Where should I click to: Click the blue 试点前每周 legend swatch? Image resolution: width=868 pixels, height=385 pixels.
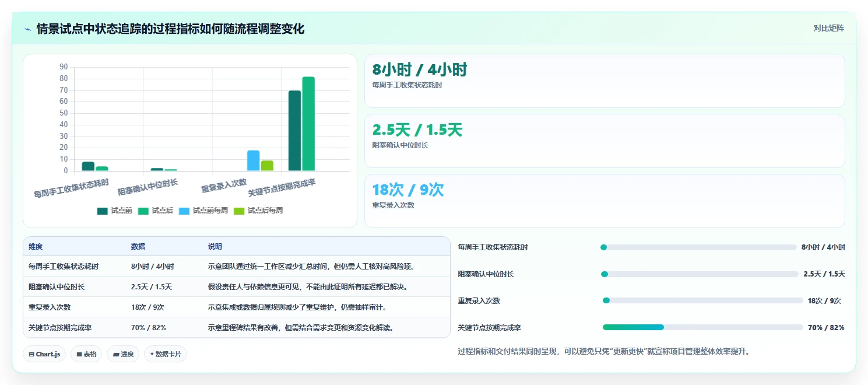[184, 211]
